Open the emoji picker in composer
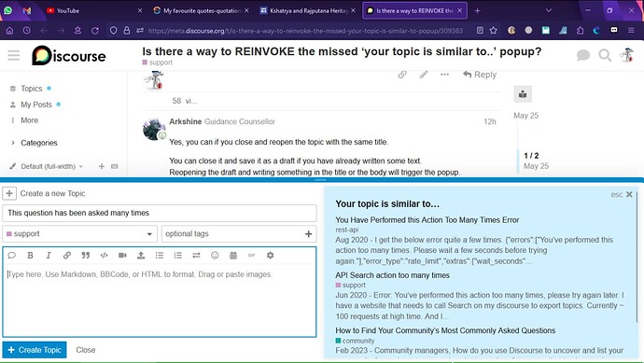This screenshot has width=644, height=363. point(215,256)
